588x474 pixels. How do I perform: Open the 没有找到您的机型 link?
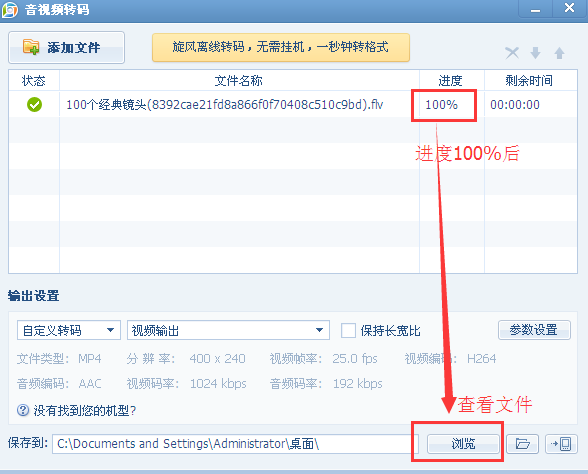pos(85,411)
